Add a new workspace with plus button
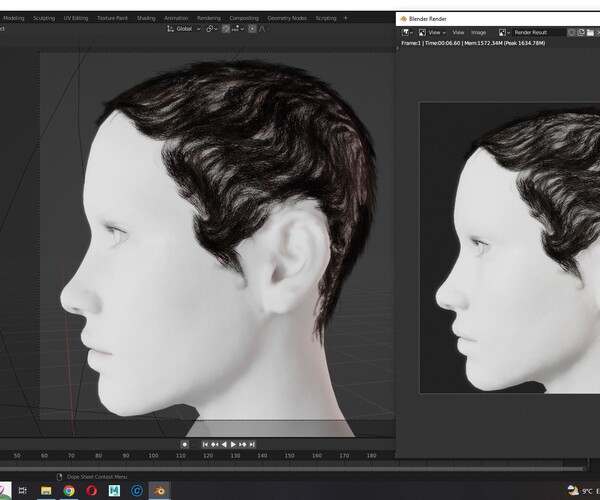The width and height of the screenshot is (600, 500). pyautogui.click(x=346, y=18)
